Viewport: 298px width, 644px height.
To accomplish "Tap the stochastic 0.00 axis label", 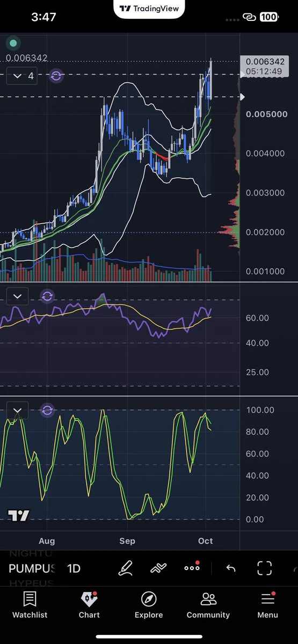I will pos(255,519).
